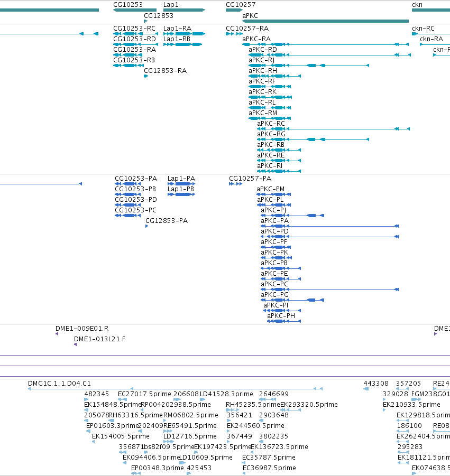Image resolution: width=450 pixels, height=476 pixels.
Task: Click feature DME1-013L21.F
Action: (99, 339)
